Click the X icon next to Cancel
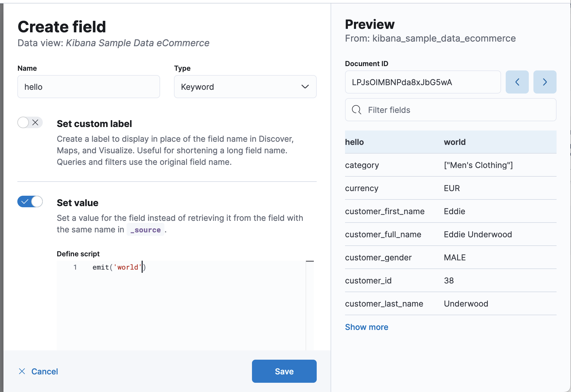The image size is (571, 392). tap(22, 371)
